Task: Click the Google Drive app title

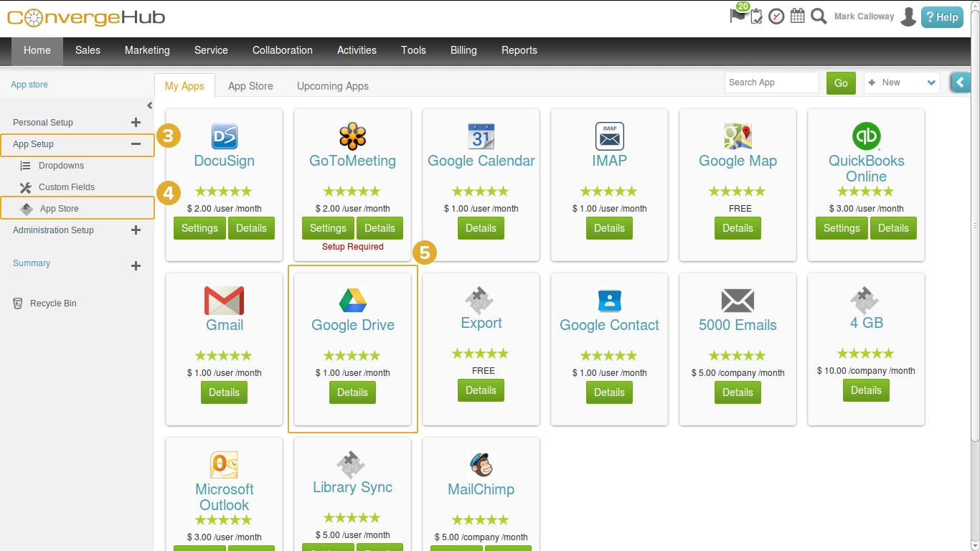Action: pyautogui.click(x=353, y=325)
